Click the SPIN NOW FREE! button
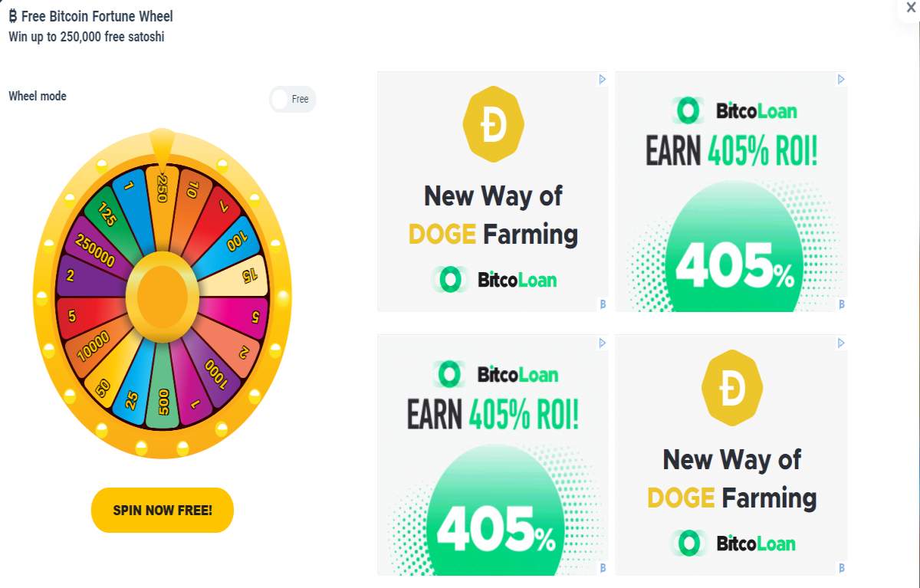Viewport: 920px width, 588px height. click(x=163, y=510)
